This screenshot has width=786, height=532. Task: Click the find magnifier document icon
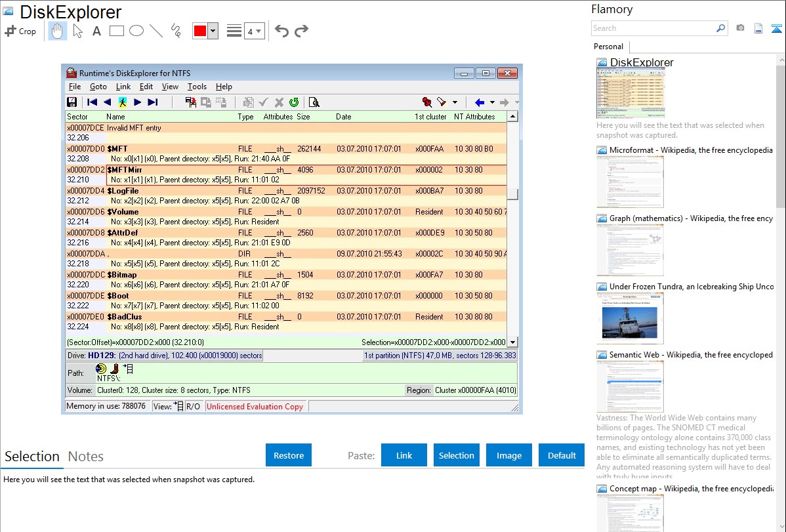(314, 102)
